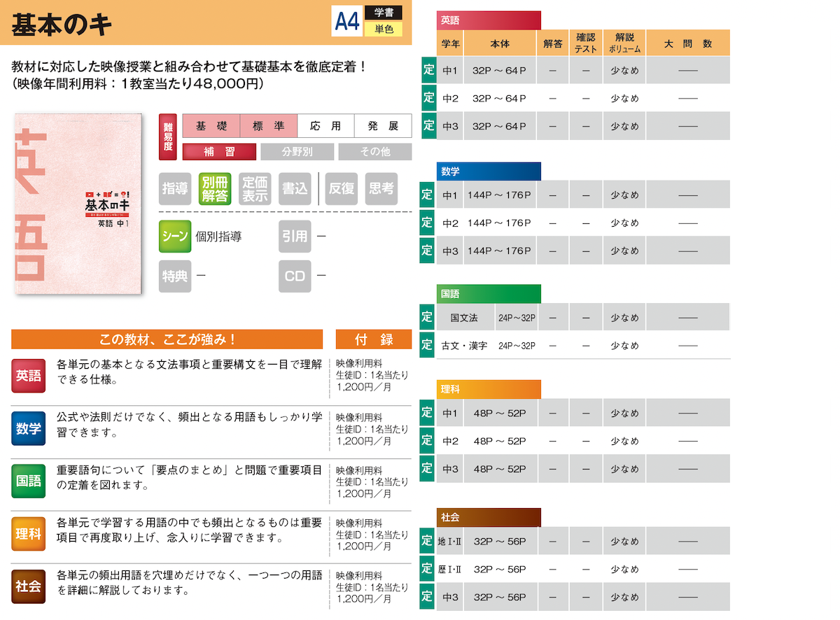Image resolution: width=840 pixels, height=620 pixels.
Task: Click 定 marker beside 英語 中1 row
Action: click(x=428, y=70)
